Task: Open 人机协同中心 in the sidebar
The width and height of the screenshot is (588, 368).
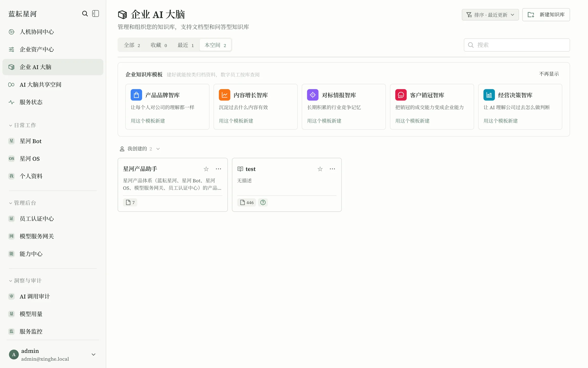Action: [x=53, y=32]
